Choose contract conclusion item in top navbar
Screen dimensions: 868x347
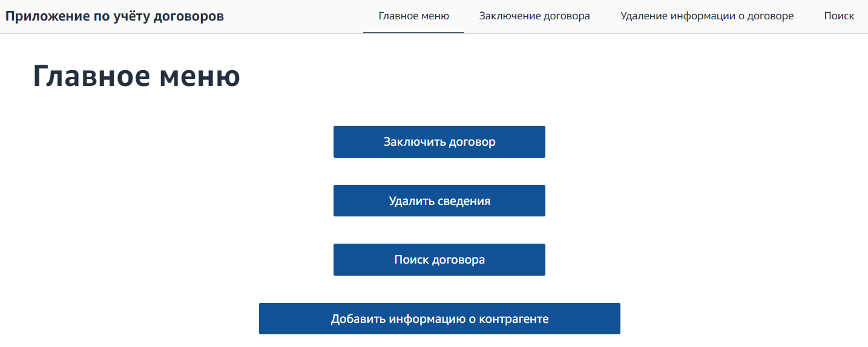(534, 16)
